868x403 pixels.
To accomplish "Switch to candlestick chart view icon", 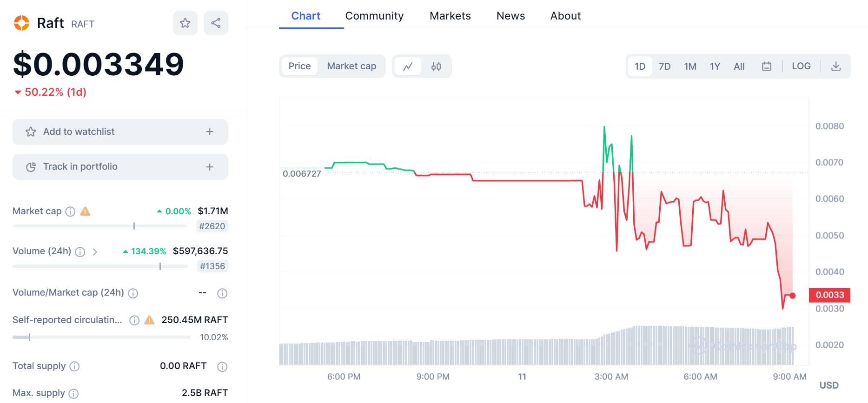I will click(436, 66).
